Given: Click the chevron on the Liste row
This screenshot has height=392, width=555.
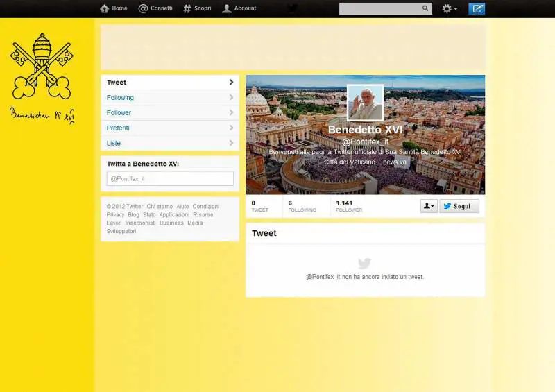Looking at the screenshot, I should click(231, 143).
